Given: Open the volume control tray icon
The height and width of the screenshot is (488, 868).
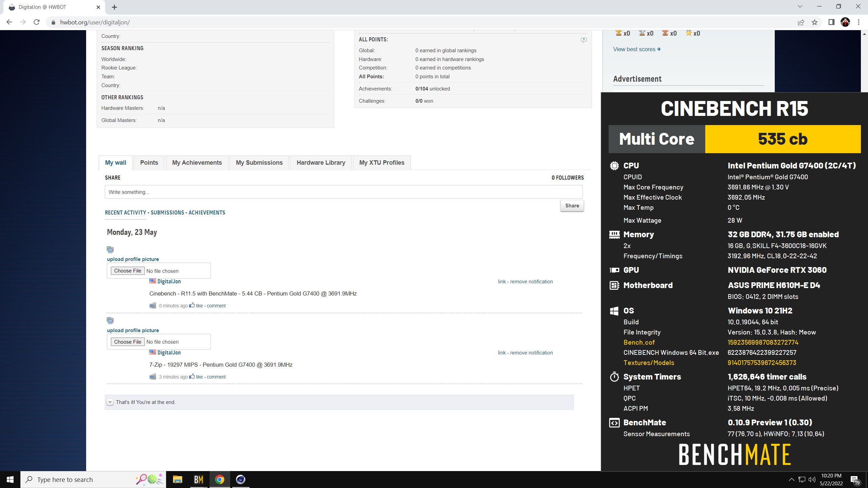Looking at the screenshot, I should pos(812,480).
